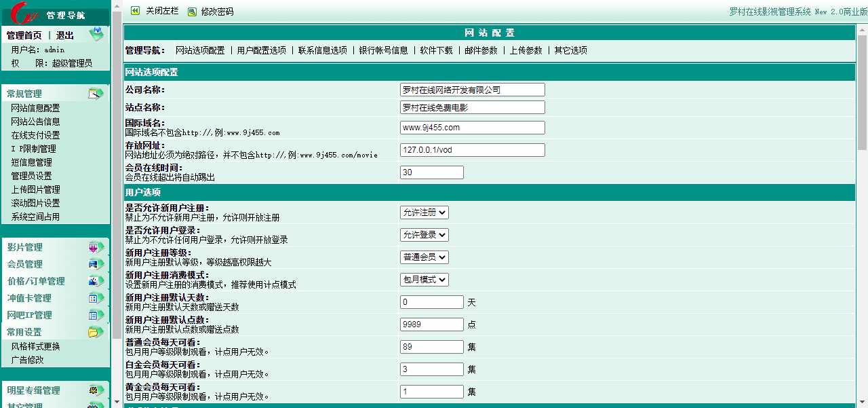
Task: Open the 新用户注册消费模式 dropdown
Action: [x=425, y=280]
